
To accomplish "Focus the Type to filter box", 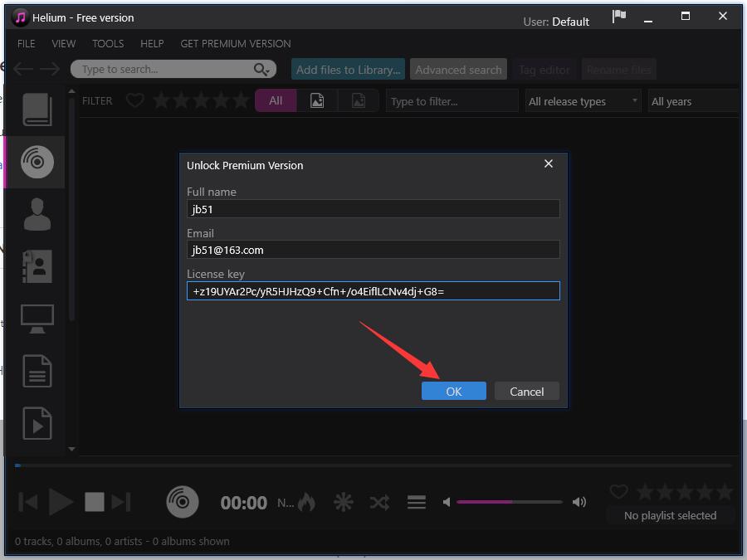I will click(452, 101).
